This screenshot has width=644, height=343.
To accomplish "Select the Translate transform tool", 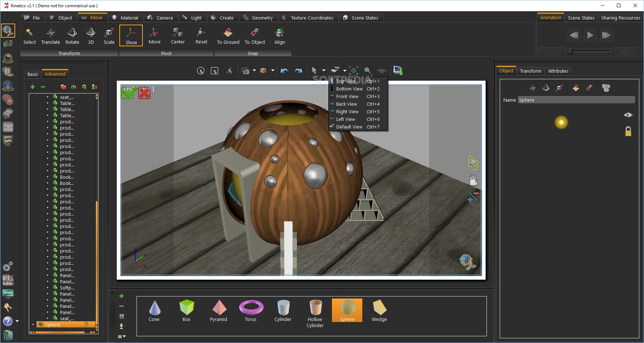I will (x=51, y=36).
